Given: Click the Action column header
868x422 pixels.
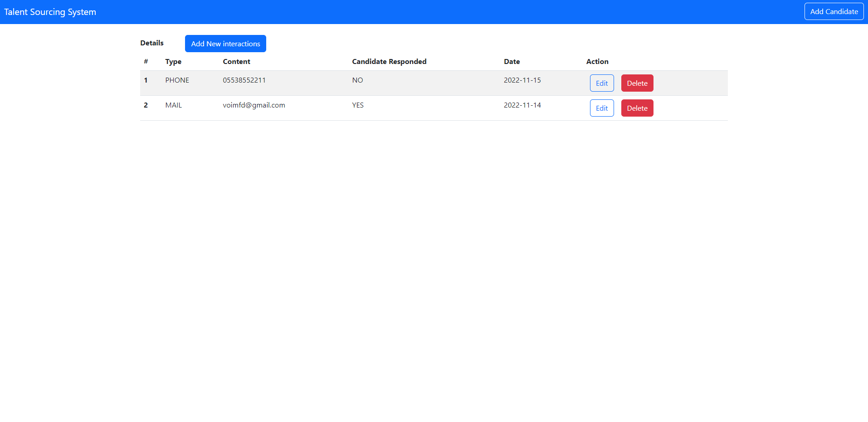Looking at the screenshot, I should click(x=597, y=61).
